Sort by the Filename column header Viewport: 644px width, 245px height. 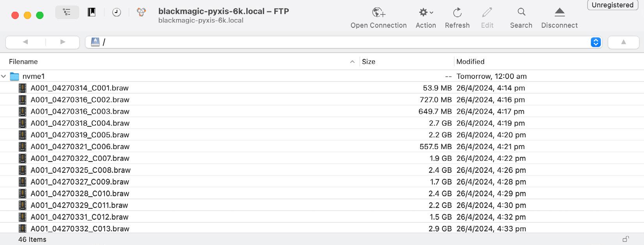click(23, 62)
